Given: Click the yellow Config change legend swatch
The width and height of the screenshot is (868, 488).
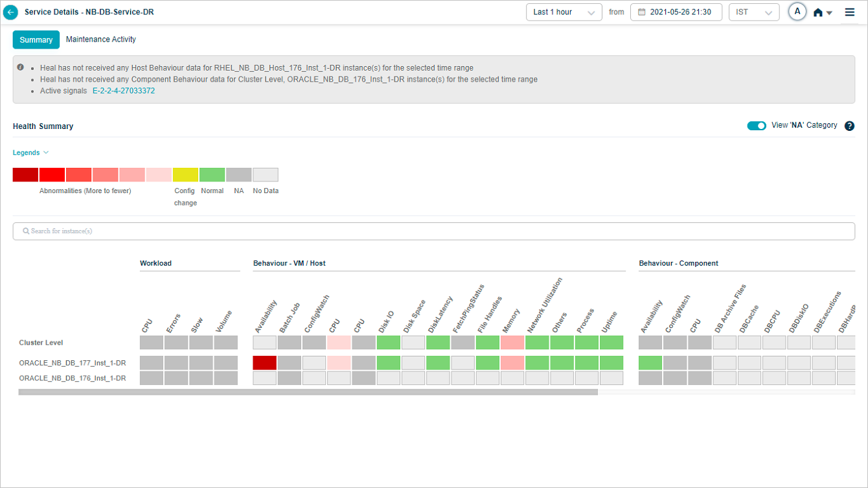Looking at the screenshot, I should [x=185, y=175].
